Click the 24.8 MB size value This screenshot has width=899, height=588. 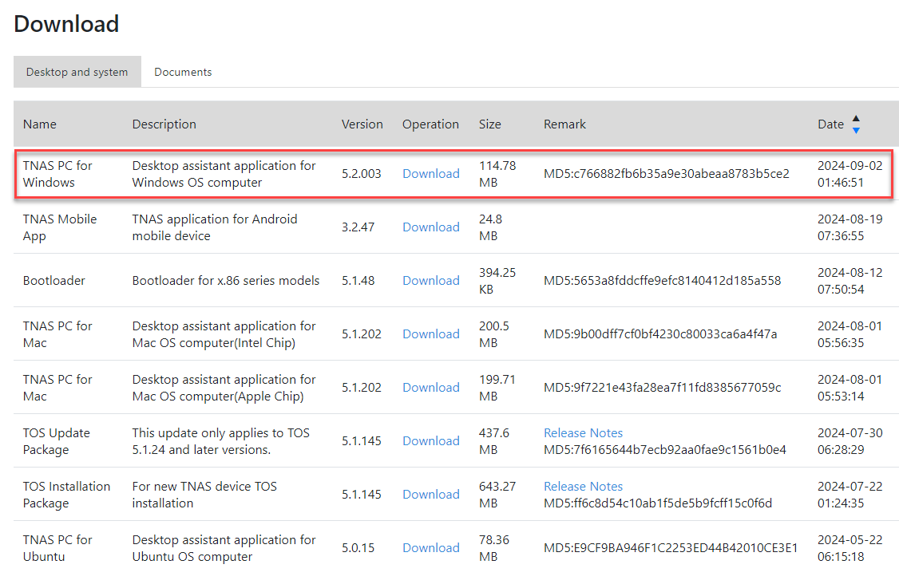491,227
